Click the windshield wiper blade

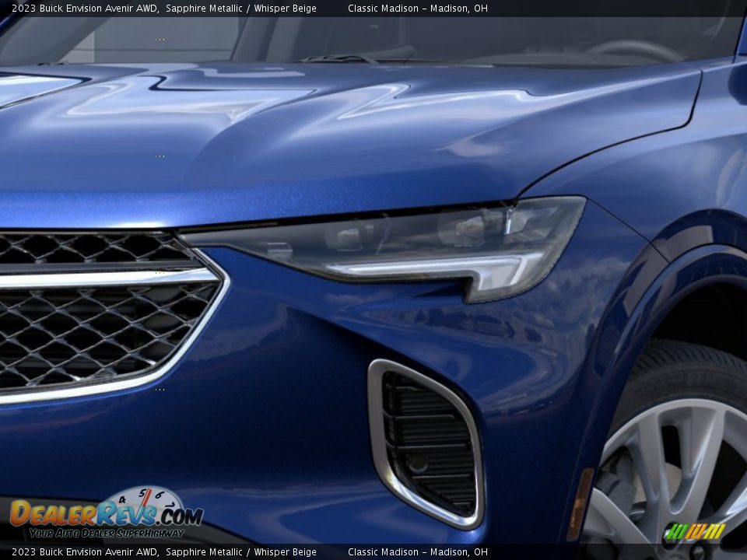342,58
